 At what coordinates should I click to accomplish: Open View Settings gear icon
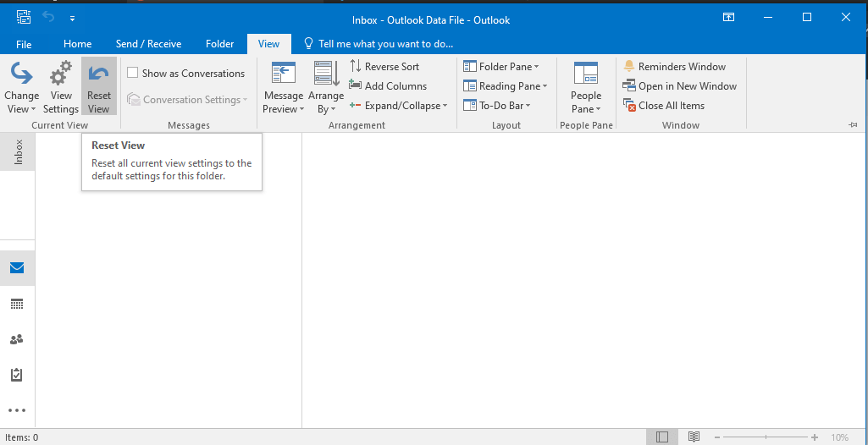pos(61,73)
